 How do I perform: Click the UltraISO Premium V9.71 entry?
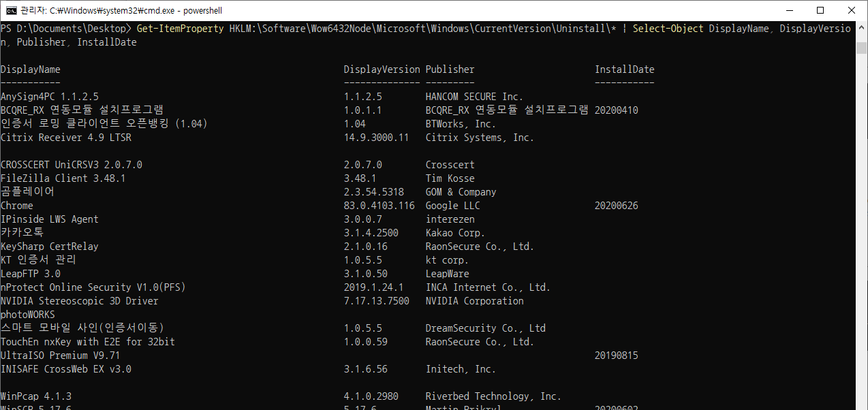click(x=61, y=356)
